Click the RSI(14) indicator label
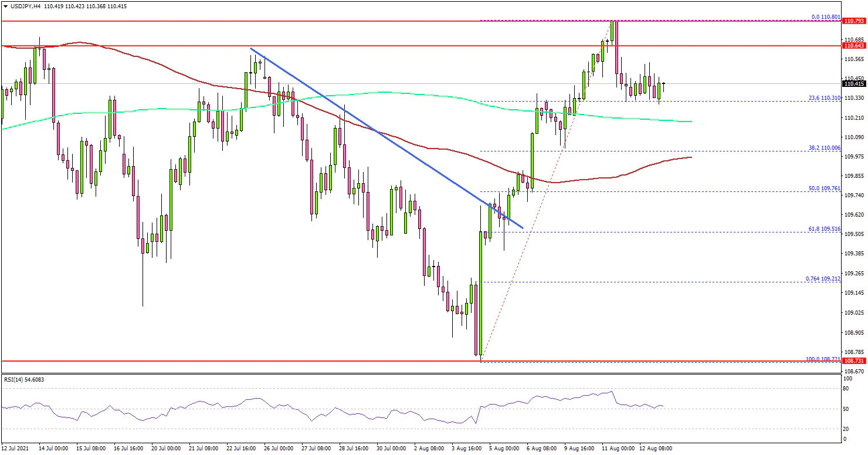 (23, 379)
